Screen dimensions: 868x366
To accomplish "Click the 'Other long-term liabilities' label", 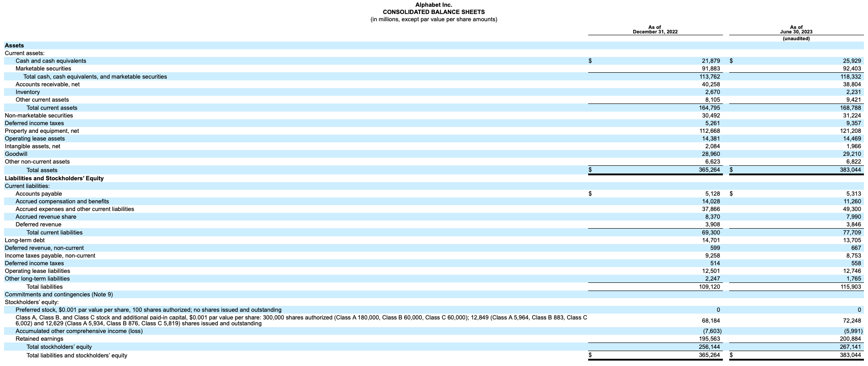I will 37,279.
